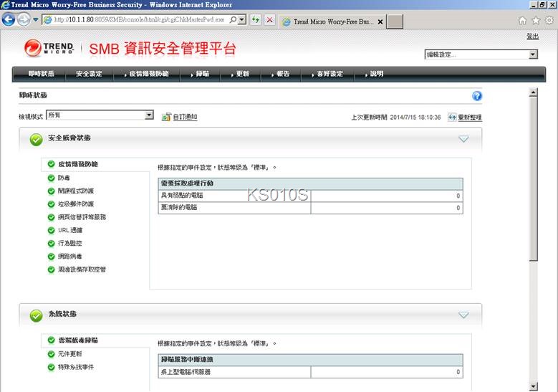Click the 具有弱點的電腦 table row
Viewport: 558px width, 392px height.
point(310,196)
